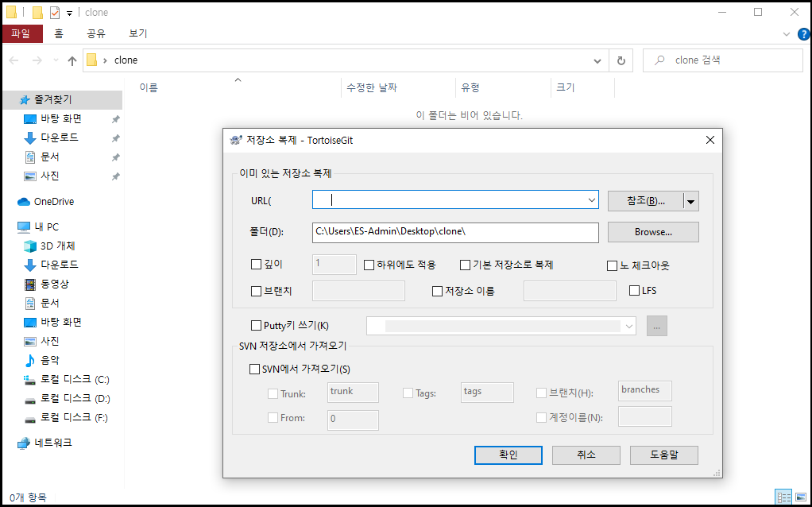
Task: Click the 폴더(D) path input field
Action: [x=456, y=232]
